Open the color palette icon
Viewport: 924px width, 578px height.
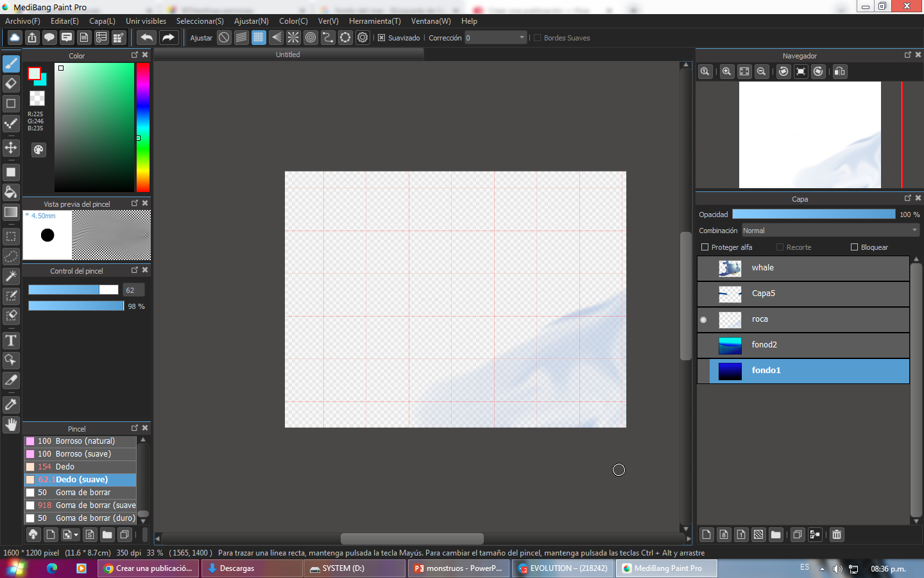[38, 150]
